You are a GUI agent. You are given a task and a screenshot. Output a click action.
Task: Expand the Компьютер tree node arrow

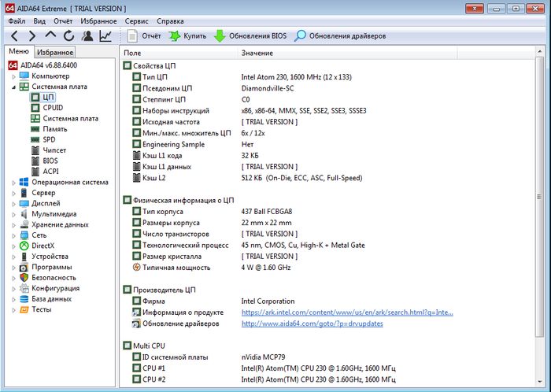tap(13, 76)
